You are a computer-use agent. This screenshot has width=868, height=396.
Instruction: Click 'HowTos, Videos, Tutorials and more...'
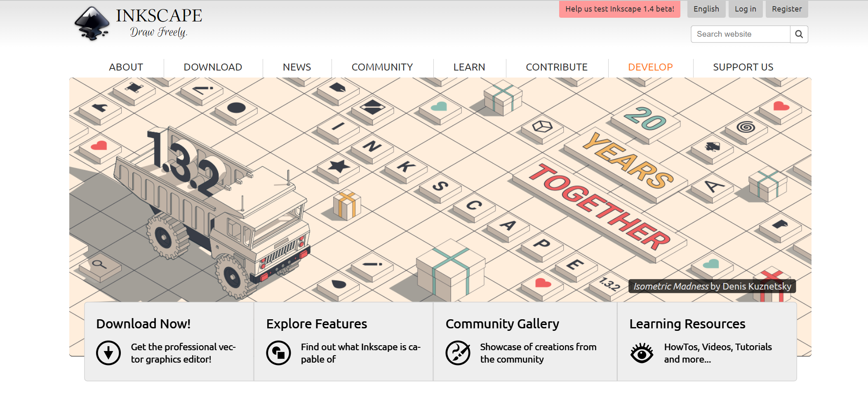[x=718, y=353]
